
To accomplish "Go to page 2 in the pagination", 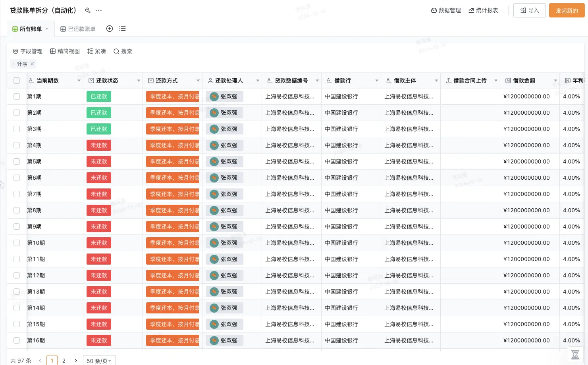I will 64,360.
